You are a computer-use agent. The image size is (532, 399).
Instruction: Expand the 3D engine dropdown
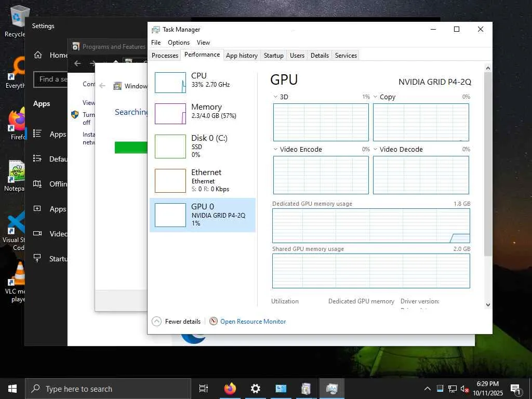pos(275,97)
